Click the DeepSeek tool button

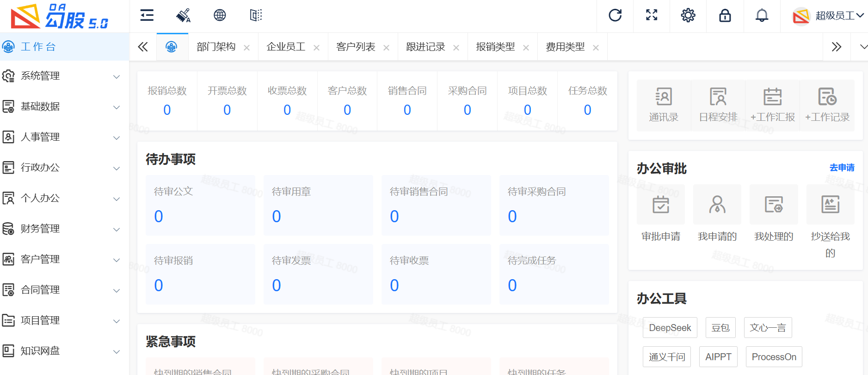670,328
